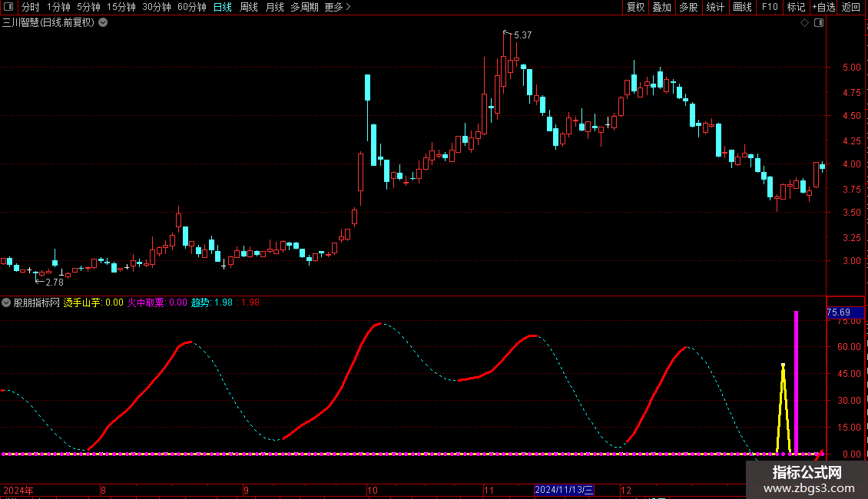
Task: Click the 2024/11/13/三 date marker
Action: (564, 490)
